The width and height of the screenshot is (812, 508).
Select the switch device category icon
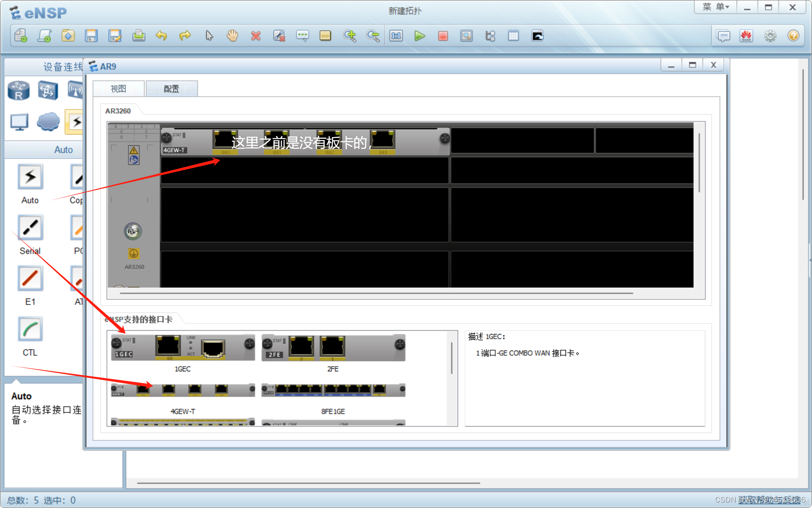[x=48, y=91]
